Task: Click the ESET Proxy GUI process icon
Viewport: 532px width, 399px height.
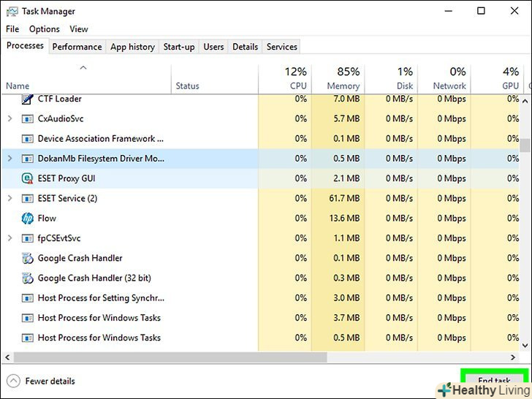Action: click(x=28, y=178)
